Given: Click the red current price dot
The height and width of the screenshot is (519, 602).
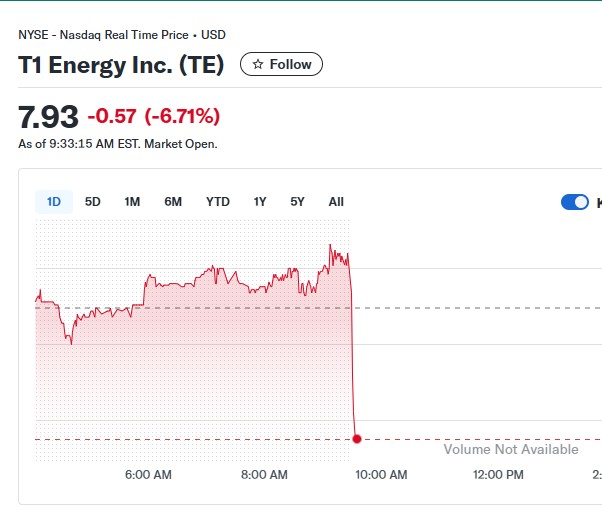Looking at the screenshot, I should (357, 439).
